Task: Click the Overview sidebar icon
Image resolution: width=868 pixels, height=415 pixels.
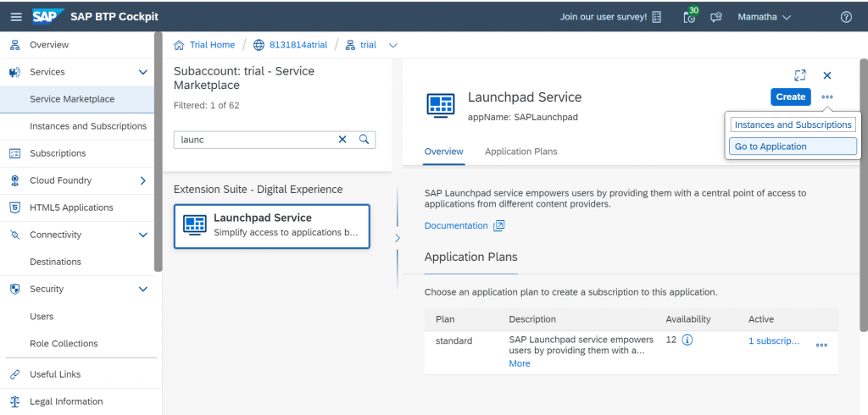Action: pos(15,45)
